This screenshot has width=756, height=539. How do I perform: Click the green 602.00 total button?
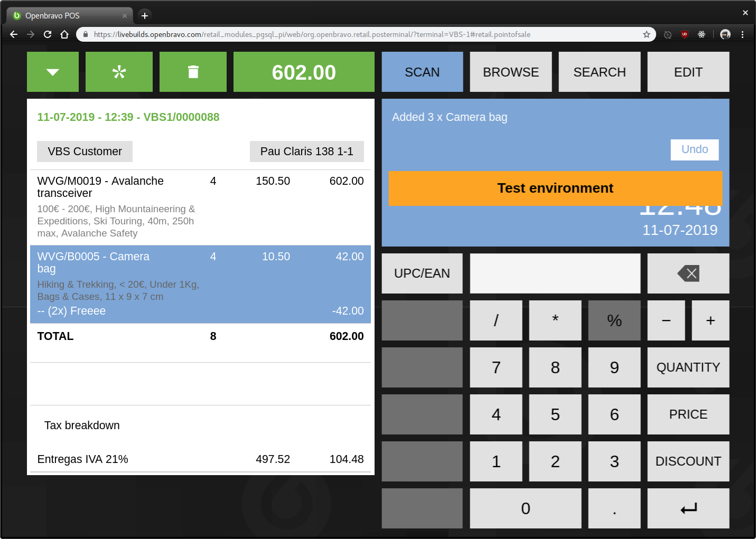point(304,72)
